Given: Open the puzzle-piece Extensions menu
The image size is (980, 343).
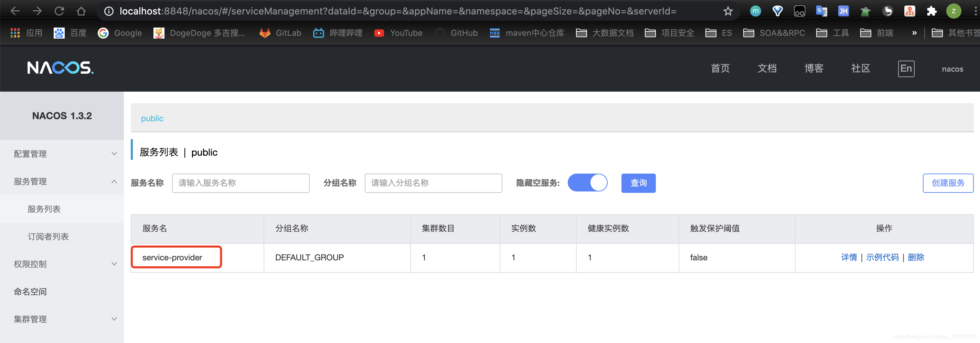Looking at the screenshot, I should [931, 11].
